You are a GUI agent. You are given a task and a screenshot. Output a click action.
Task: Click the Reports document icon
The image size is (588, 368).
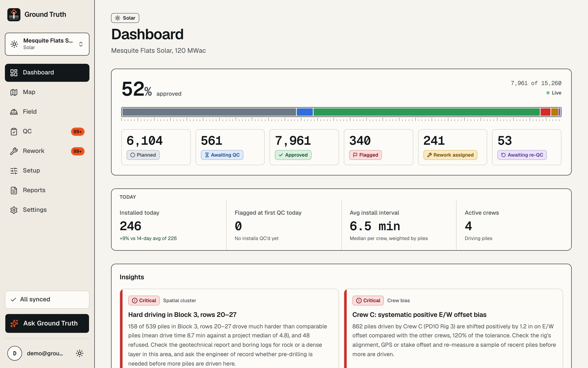14,190
